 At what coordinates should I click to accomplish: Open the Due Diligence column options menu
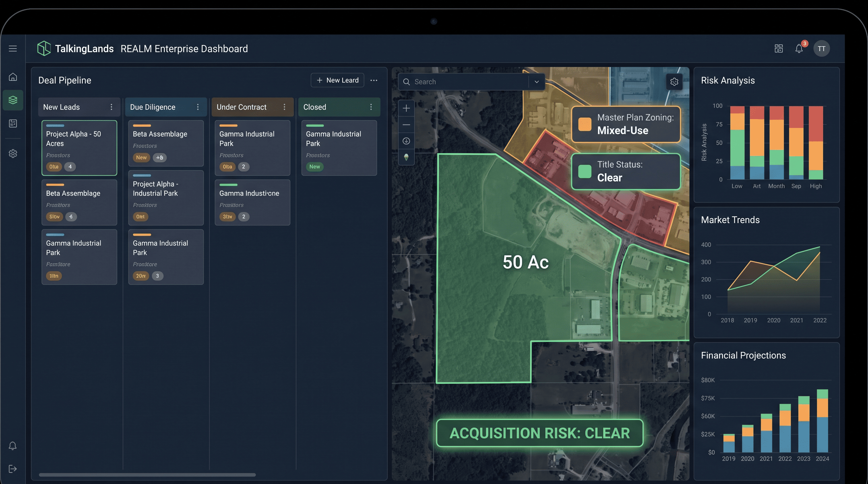pyautogui.click(x=198, y=107)
